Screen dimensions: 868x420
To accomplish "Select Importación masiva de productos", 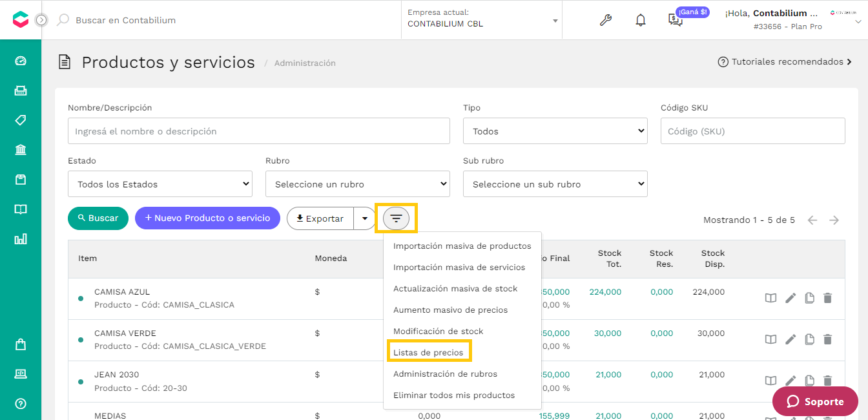I will pos(462,246).
